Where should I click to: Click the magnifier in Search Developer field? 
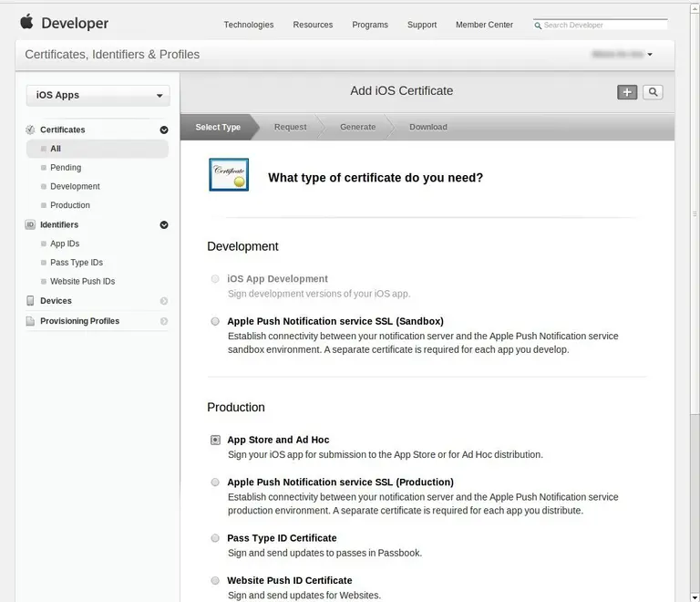coord(538,26)
